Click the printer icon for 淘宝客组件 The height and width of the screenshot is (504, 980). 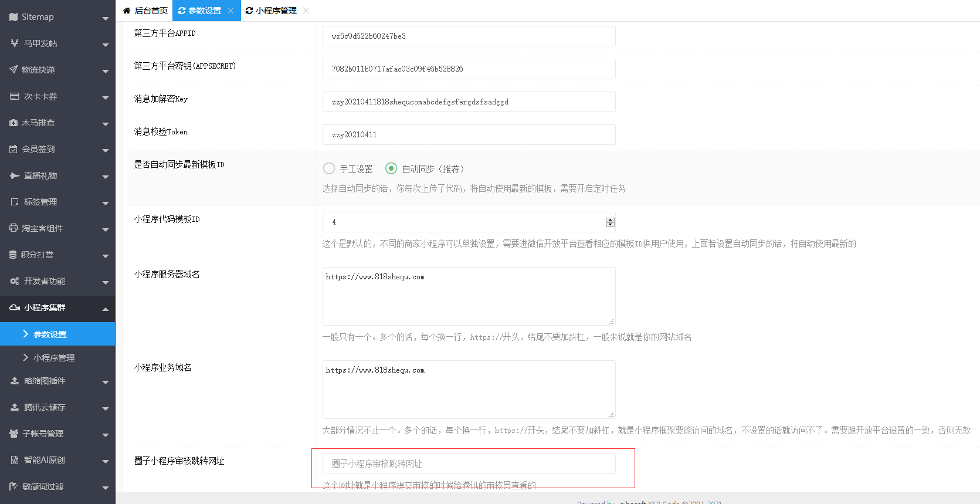click(x=14, y=228)
